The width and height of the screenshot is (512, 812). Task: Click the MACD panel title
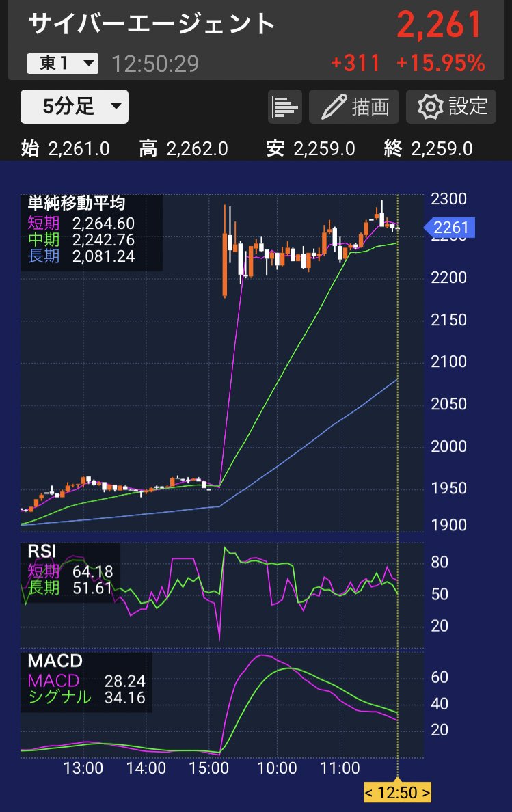[55, 662]
